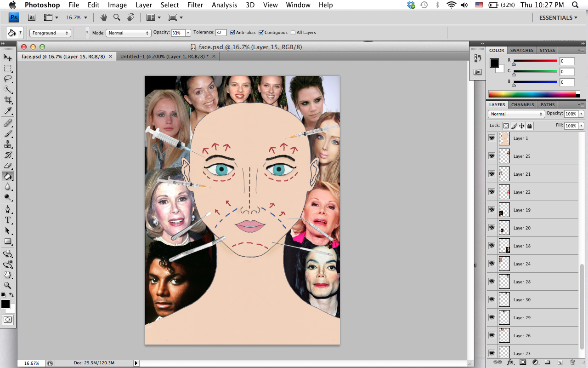Select the Eraser tool
The height and width of the screenshot is (368, 588).
(x=8, y=166)
